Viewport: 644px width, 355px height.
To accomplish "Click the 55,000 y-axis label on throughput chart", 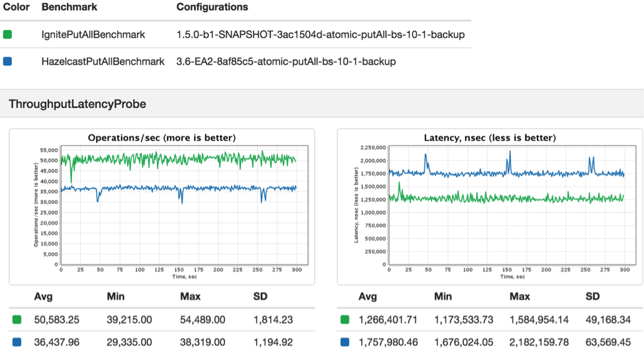I will tap(49, 150).
